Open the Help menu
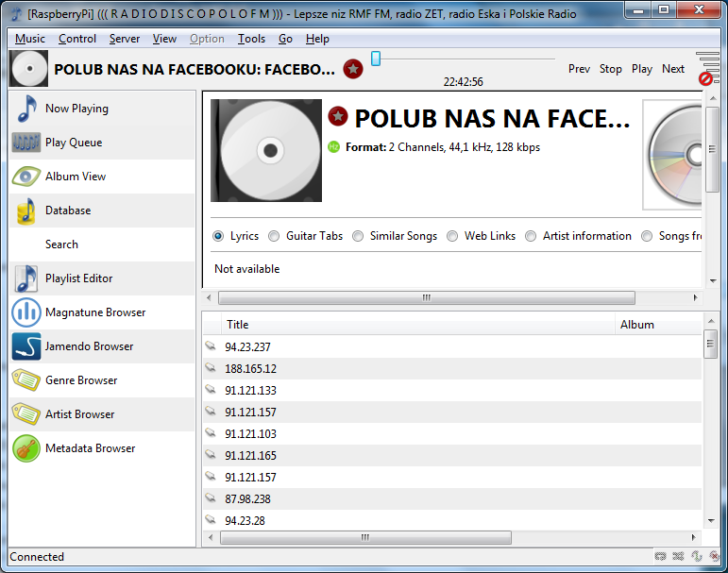728x573 pixels. tap(317, 39)
